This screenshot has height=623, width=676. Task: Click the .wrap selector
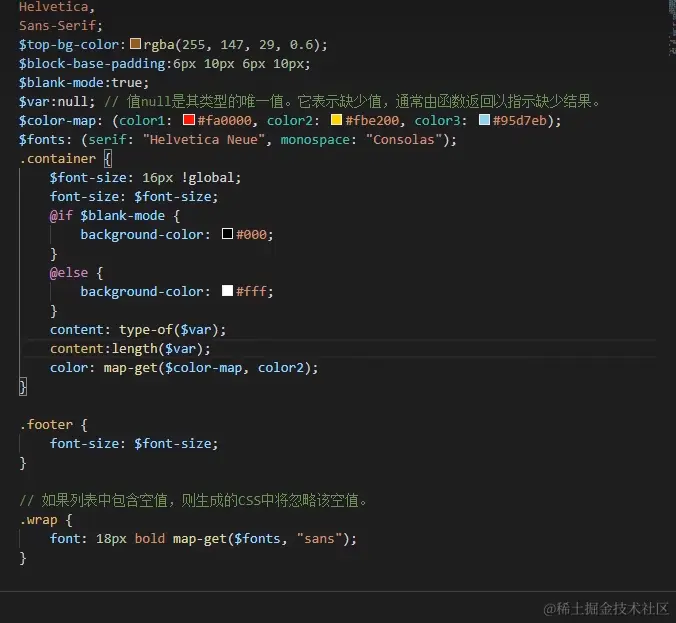click(38, 520)
